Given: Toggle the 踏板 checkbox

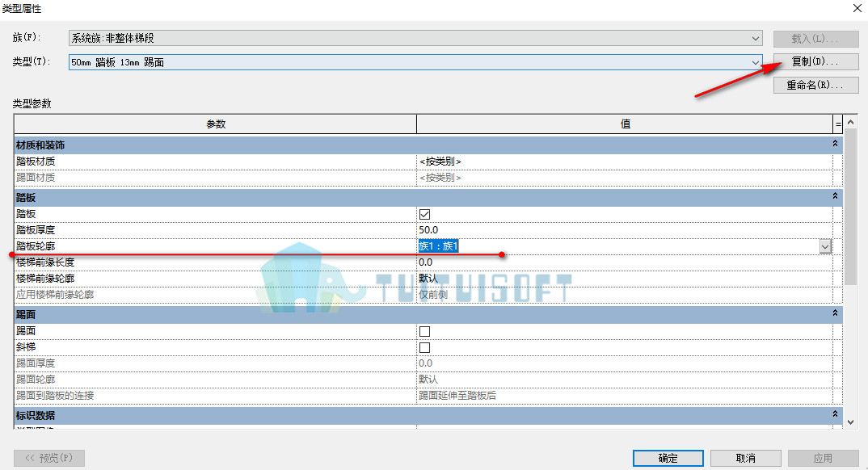Looking at the screenshot, I should 424,214.
